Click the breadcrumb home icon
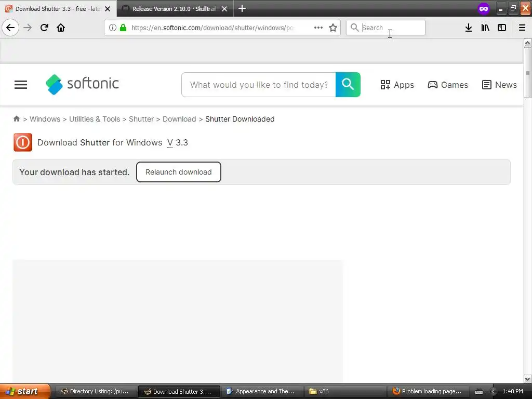This screenshot has height=399, width=532. point(16,119)
